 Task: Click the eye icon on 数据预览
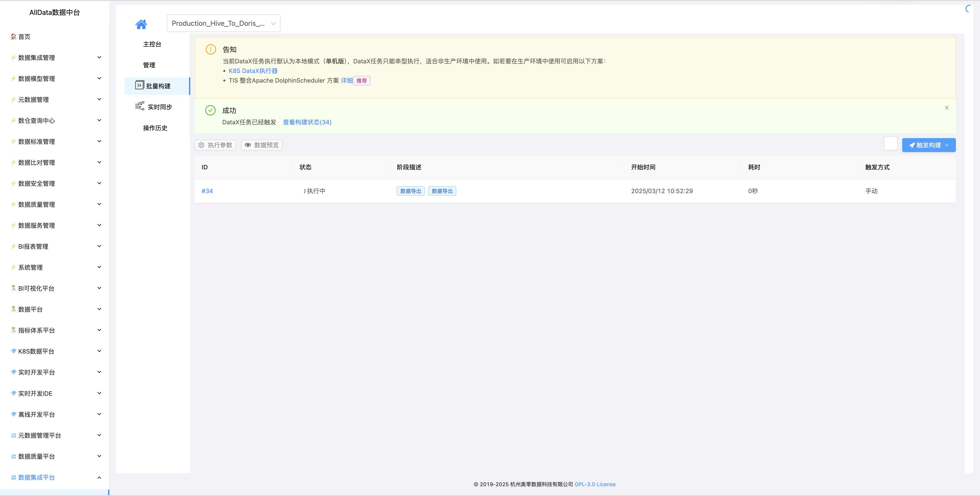coord(248,145)
